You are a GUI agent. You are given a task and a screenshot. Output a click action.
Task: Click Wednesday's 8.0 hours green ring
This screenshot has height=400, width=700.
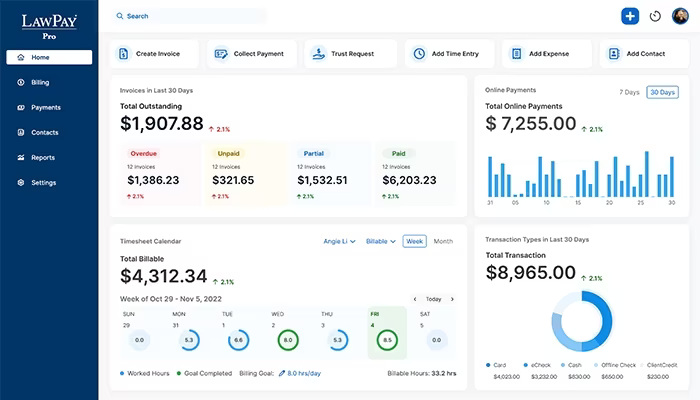288,340
